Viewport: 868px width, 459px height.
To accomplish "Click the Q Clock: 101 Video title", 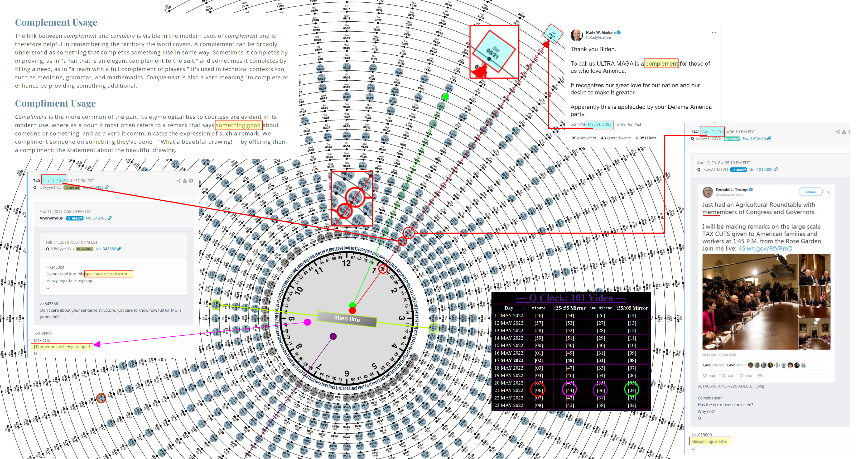I will pyautogui.click(x=571, y=298).
